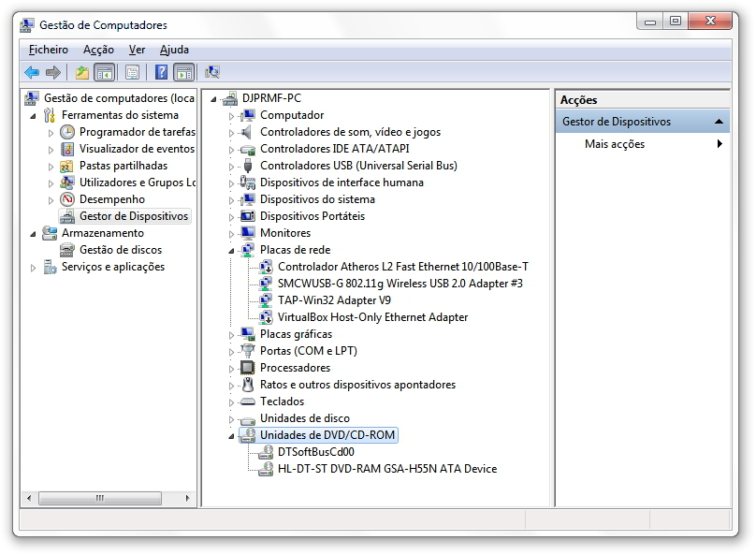Expand Serviços e aplicações in left tree
The width and height of the screenshot is (756, 555).
click(x=33, y=268)
